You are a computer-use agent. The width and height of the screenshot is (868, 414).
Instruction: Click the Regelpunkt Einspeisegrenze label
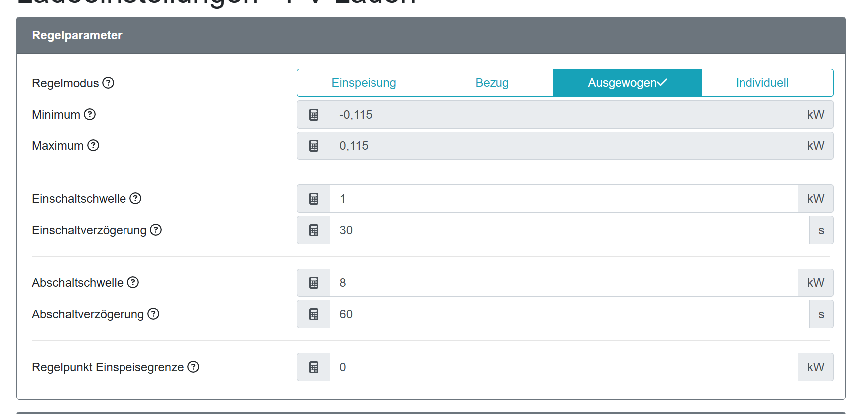(108, 367)
